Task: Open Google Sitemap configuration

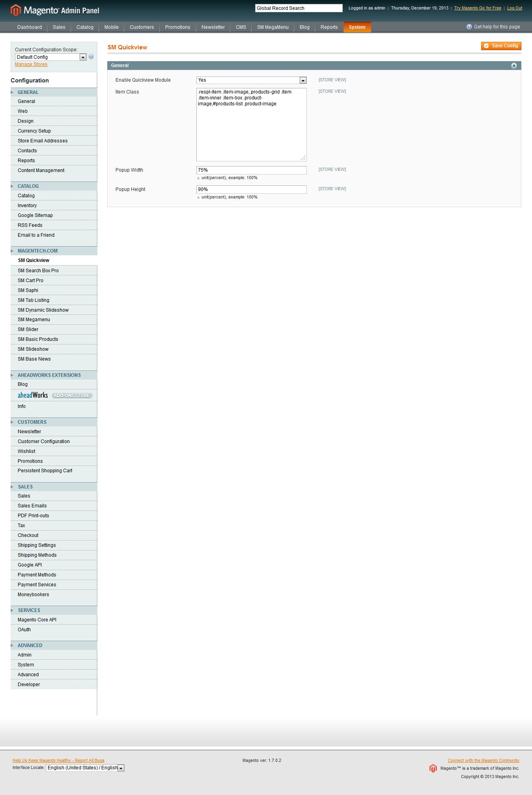Action: [x=54, y=215]
